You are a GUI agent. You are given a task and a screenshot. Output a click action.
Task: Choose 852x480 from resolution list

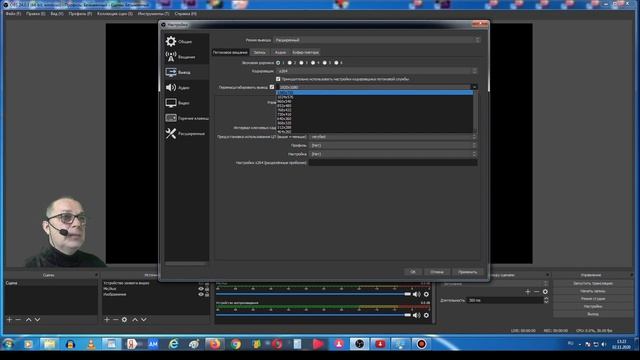click(x=374, y=106)
